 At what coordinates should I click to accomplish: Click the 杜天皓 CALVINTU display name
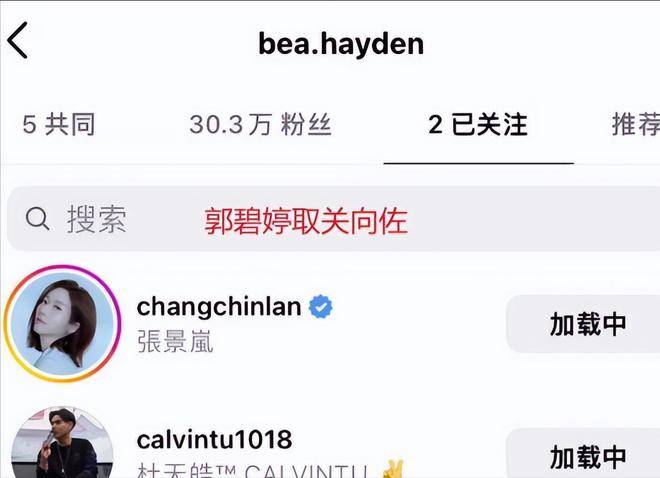pos(253,470)
